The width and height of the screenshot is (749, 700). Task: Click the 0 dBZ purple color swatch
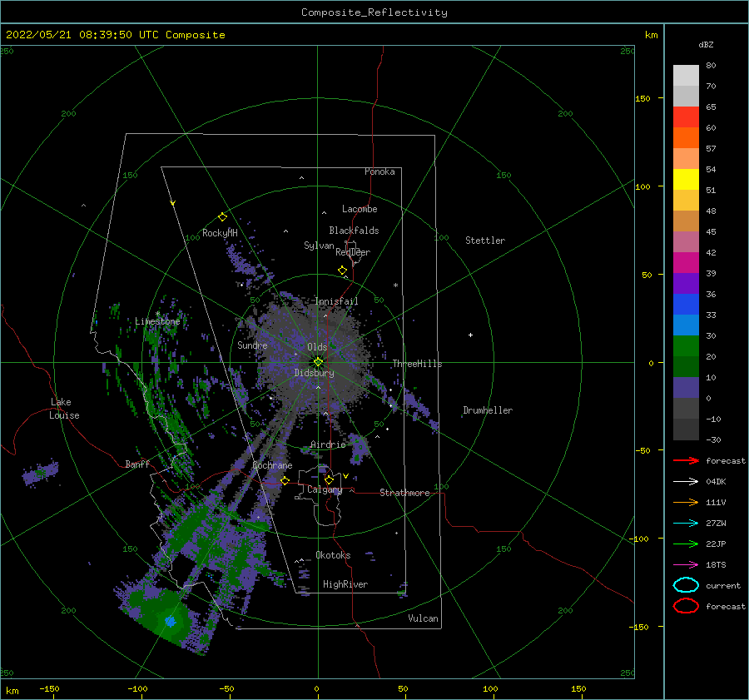pyautogui.click(x=686, y=388)
